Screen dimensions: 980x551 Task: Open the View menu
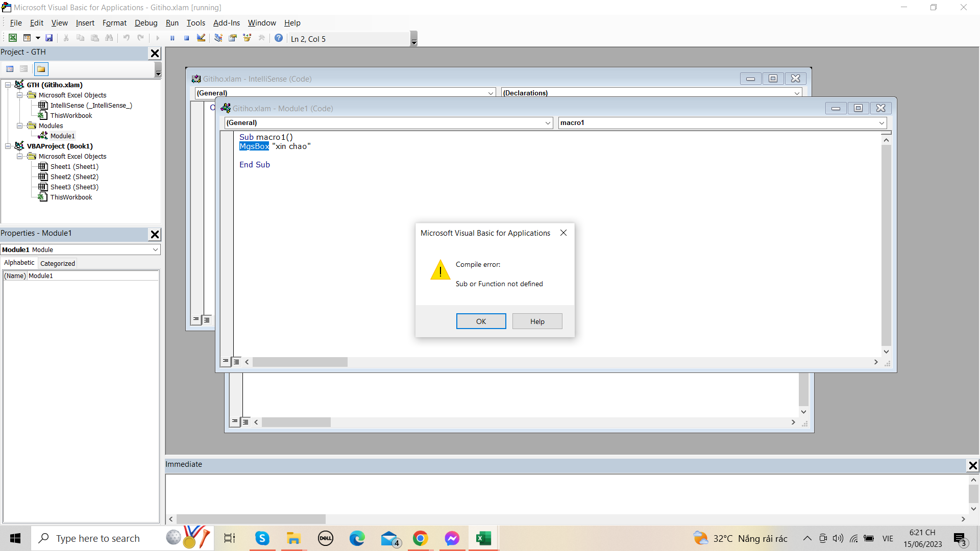click(59, 23)
